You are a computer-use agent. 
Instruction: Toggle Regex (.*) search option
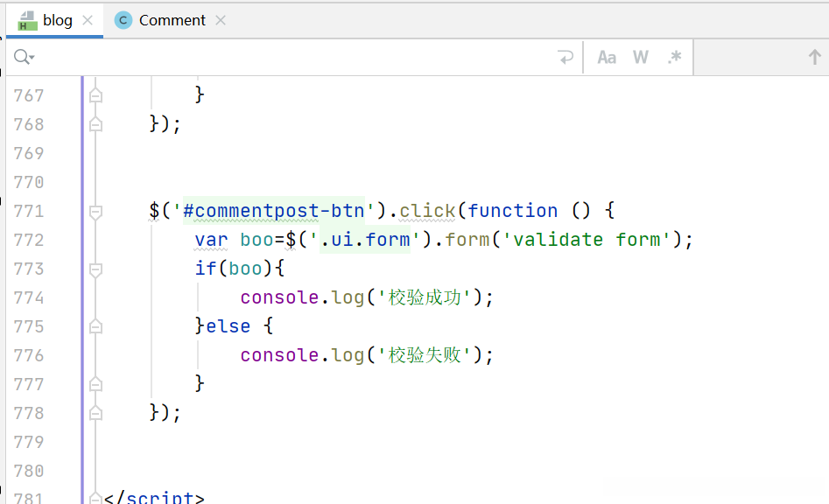(674, 57)
